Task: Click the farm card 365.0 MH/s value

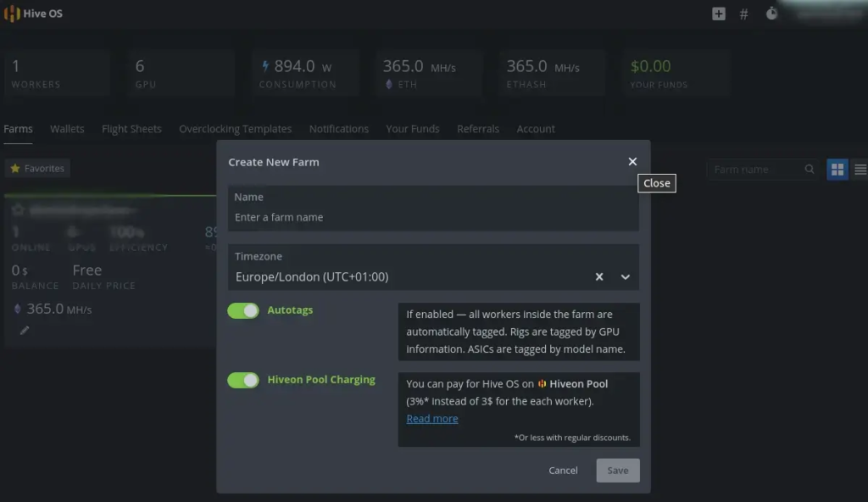Action: tap(59, 309)
